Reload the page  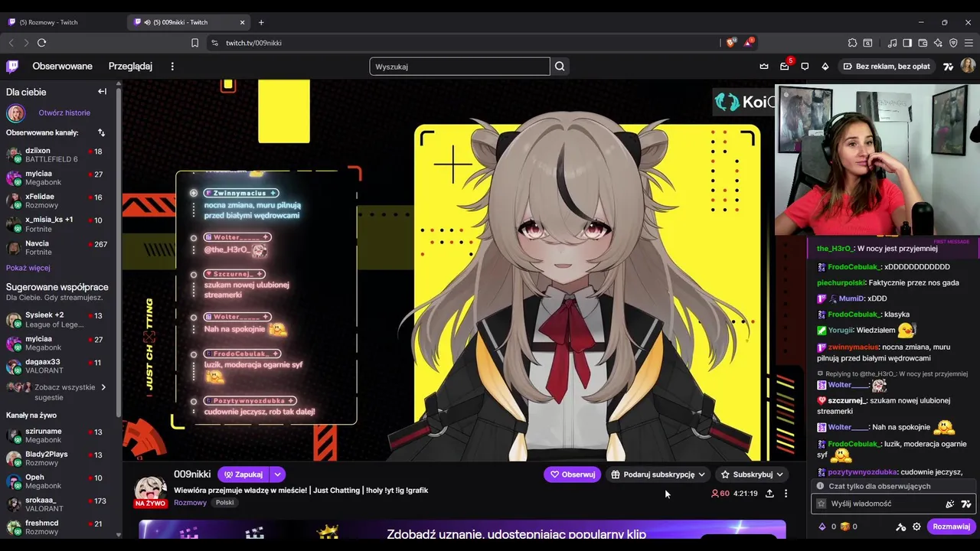41,43
